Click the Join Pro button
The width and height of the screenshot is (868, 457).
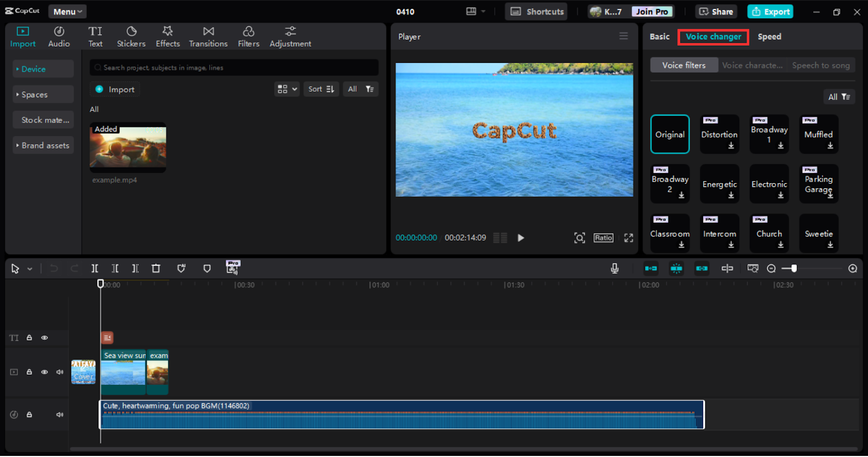pos(652,11)
